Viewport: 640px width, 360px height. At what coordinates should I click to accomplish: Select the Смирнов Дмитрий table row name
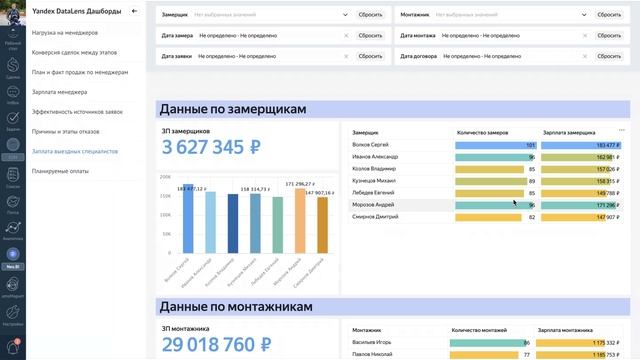click(x=375, y=217)
